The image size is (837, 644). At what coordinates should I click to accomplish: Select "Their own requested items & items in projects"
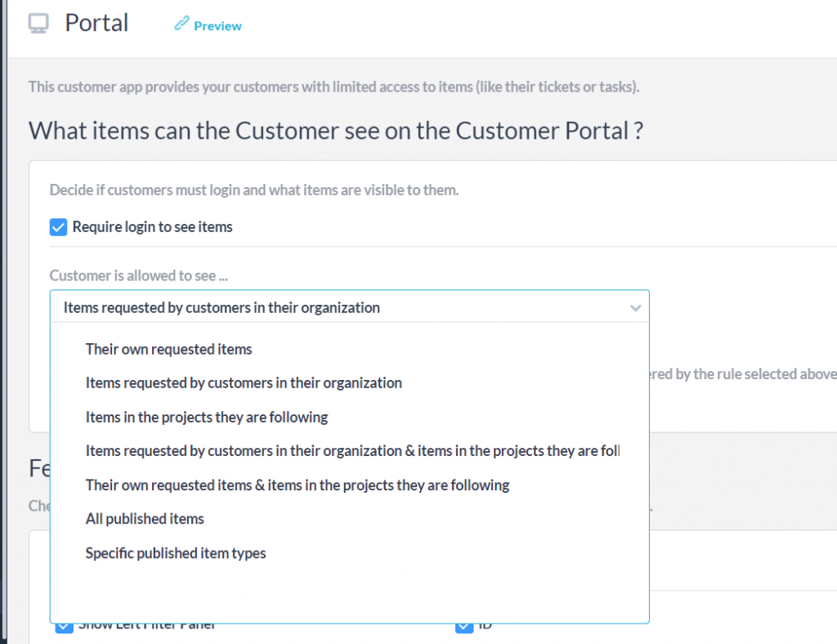[298, 485]
